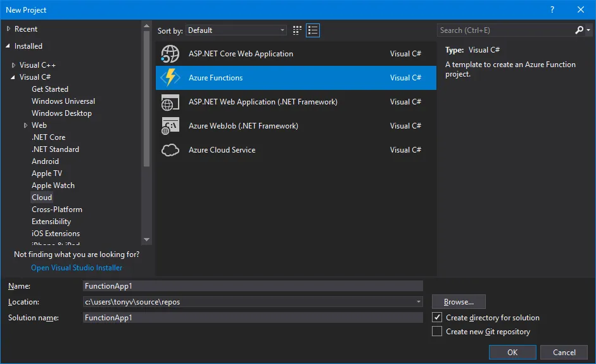Click the Azure Functions lightning bolt icon
The height and width of the screenshot is (364, 596).
170,77
